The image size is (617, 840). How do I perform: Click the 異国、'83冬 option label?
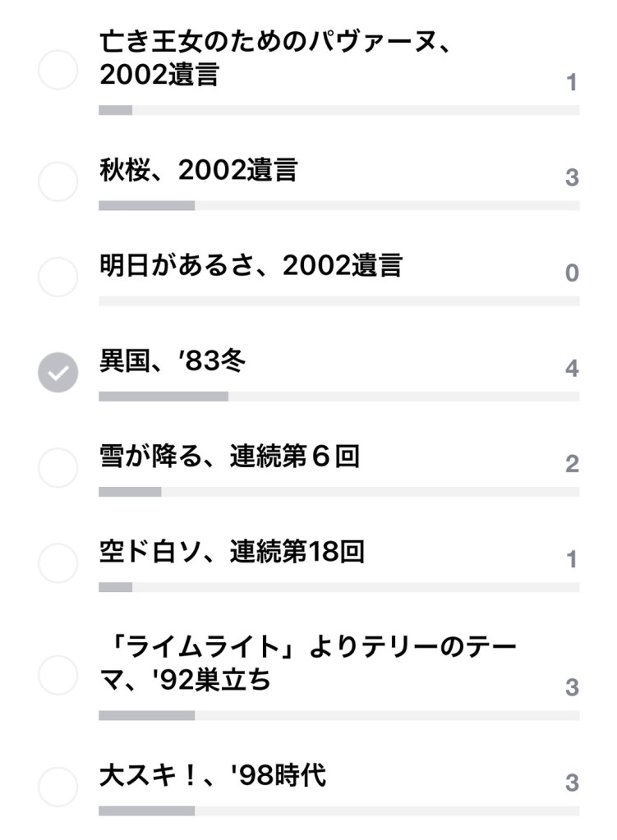point(172,361)
